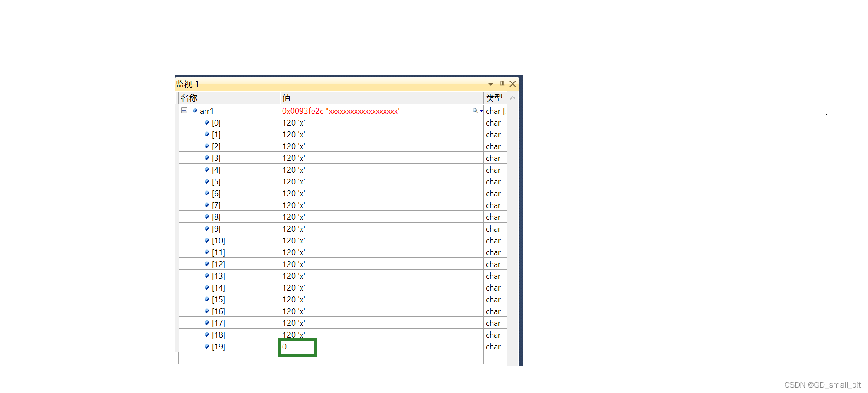Select the [17] element row

tap(342, 323)
